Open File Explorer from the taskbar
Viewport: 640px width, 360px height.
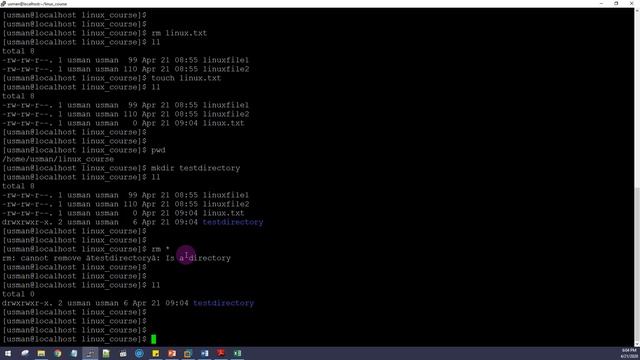(41, 353)
